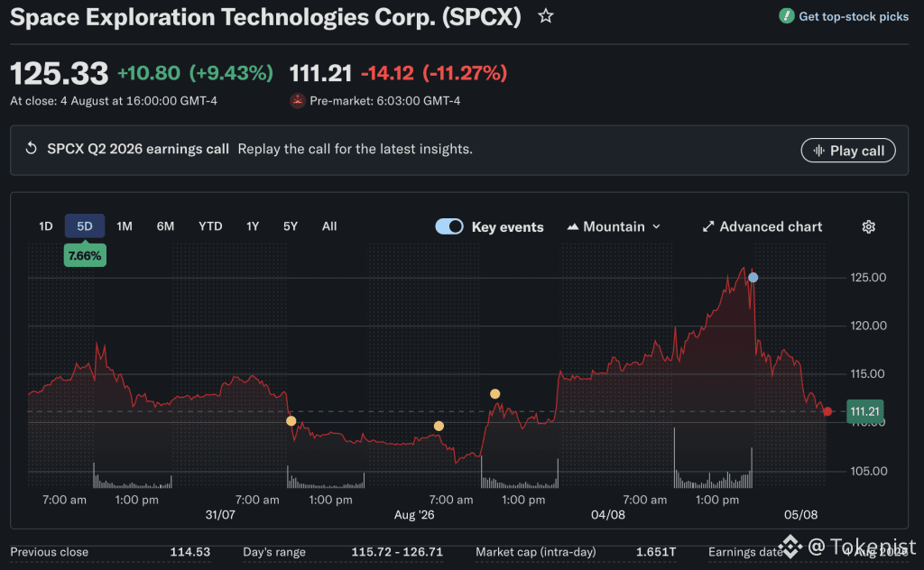Switch to the 1M range
The height and width of the screenshot is (570, 924).
pyautogui.click(x=125, y=226)
